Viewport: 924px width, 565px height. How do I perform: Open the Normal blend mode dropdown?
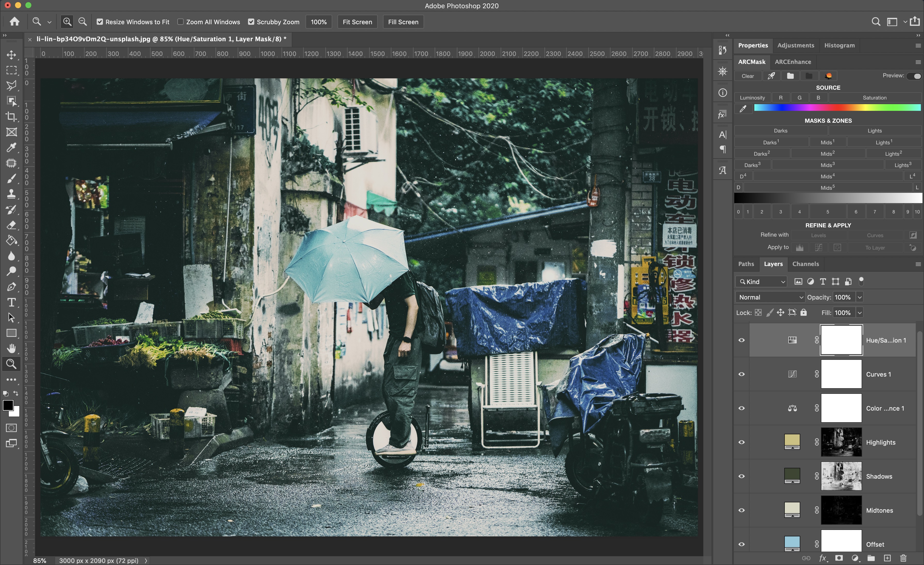pos(770,297)
